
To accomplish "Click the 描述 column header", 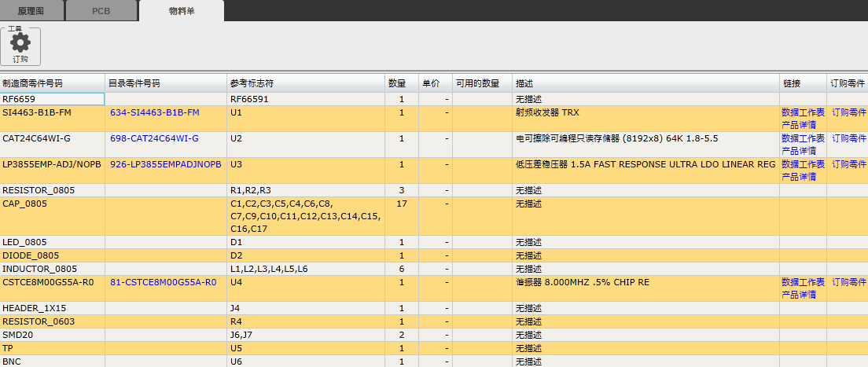I will pos(646,83).
